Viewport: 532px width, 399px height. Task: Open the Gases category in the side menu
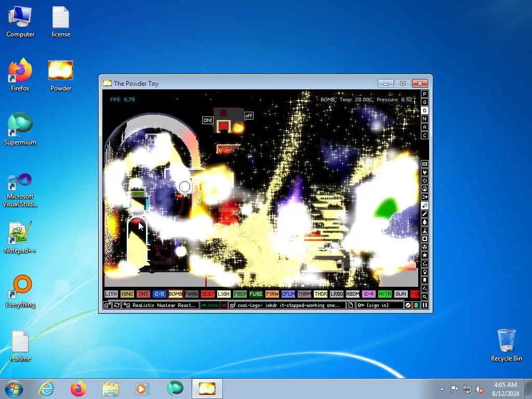pyautogui.click(x=424, y=214)
